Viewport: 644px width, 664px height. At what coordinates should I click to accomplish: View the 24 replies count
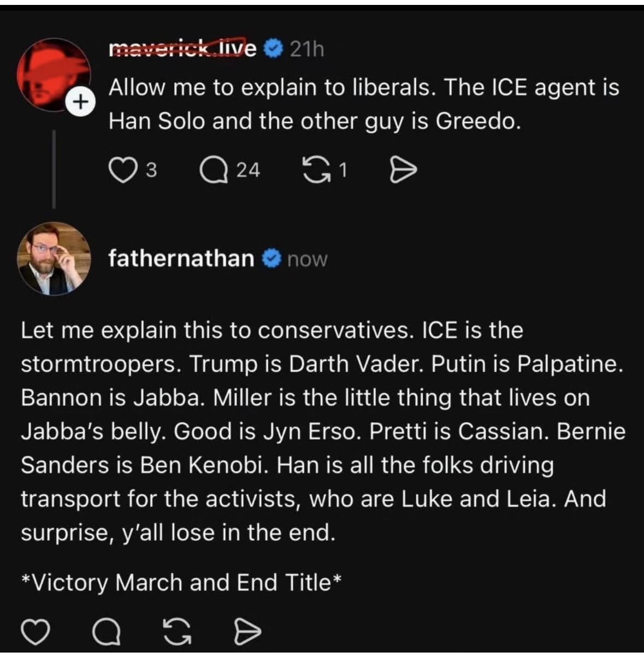(247, 170)
